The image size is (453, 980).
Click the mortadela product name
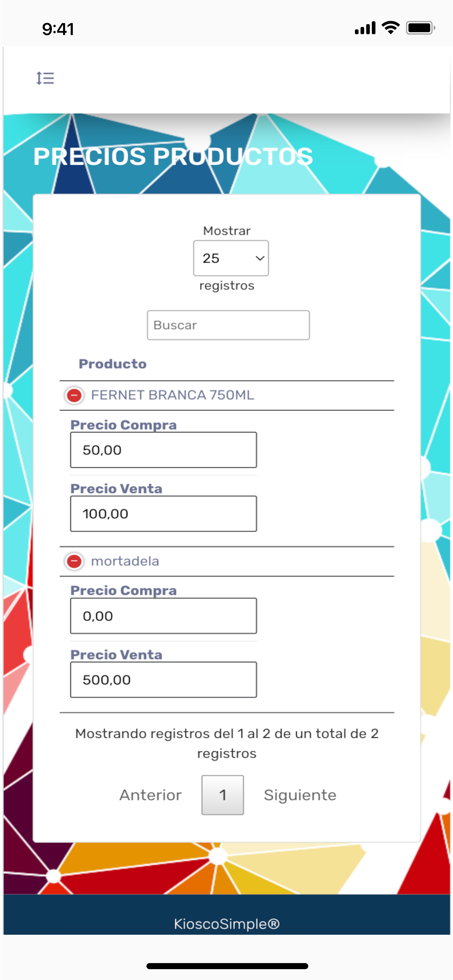click(125, 561)
